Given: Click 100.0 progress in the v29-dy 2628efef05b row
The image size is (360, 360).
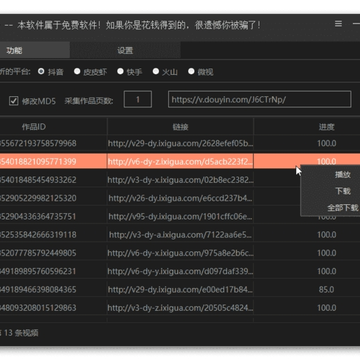Looking at the screenshot, I should (x=326, y=143).
